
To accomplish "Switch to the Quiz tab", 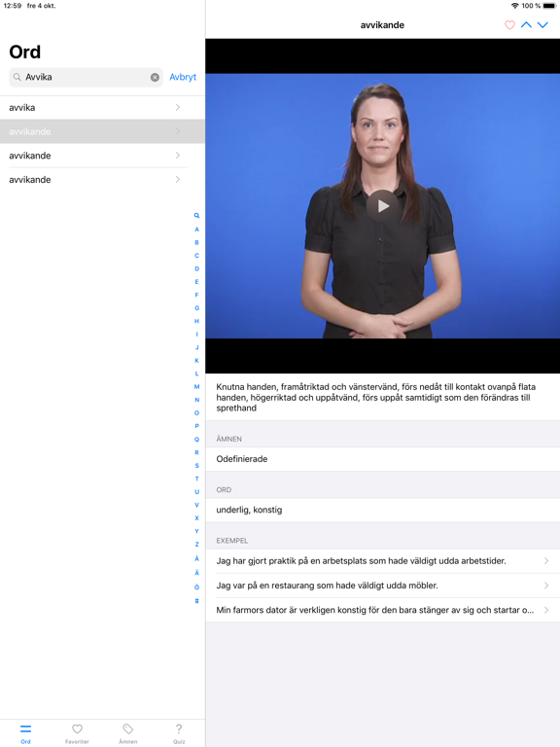I will tap(179, 733).
